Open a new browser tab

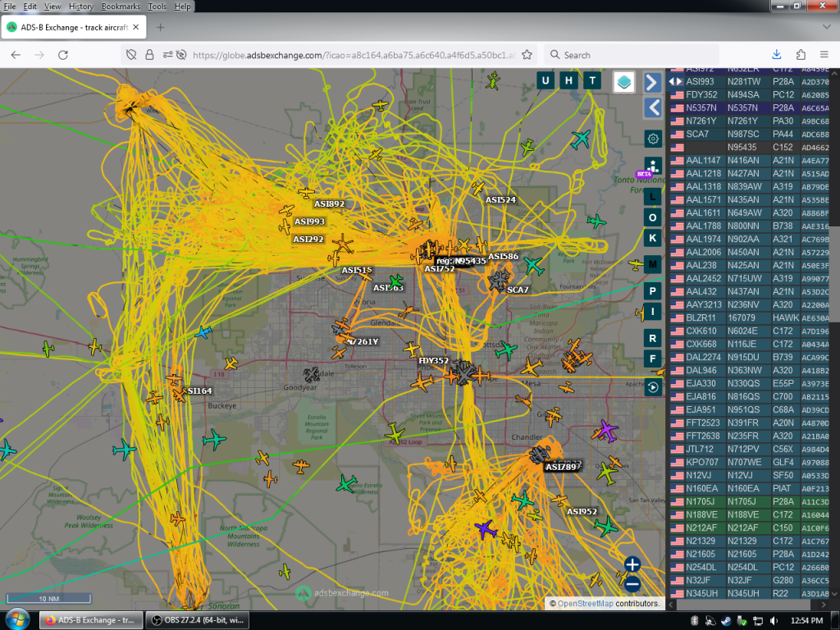click(160, 27)
